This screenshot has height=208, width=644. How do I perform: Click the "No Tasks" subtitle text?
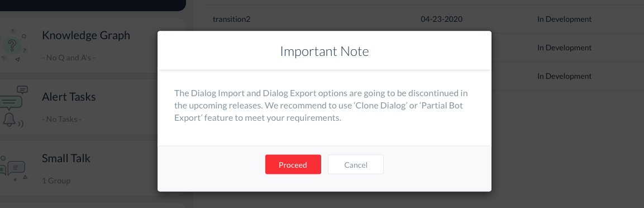tap(61, 119)
